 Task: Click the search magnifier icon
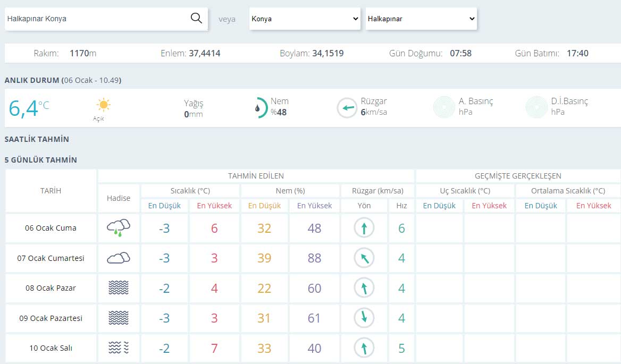(x=196, y=18)
